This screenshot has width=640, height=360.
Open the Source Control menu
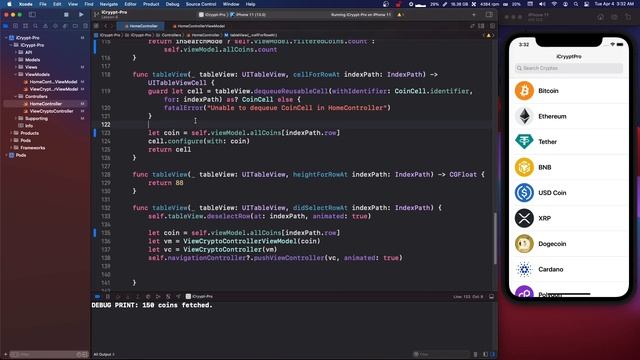[201, 4]
